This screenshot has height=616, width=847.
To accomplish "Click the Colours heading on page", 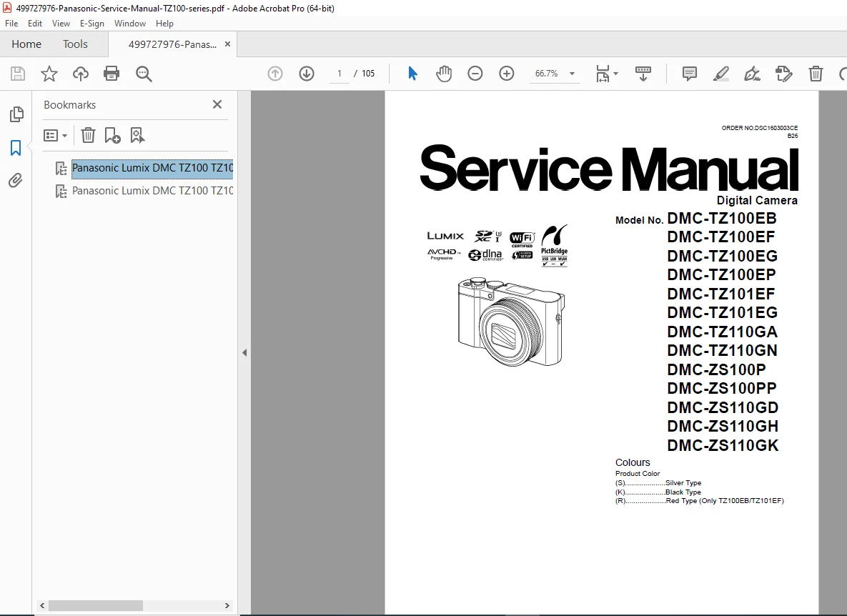I will (633, 462).
